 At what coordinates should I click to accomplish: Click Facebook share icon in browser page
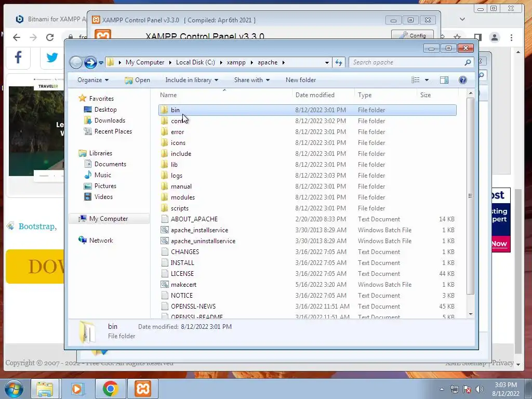(x=18, y=57)
